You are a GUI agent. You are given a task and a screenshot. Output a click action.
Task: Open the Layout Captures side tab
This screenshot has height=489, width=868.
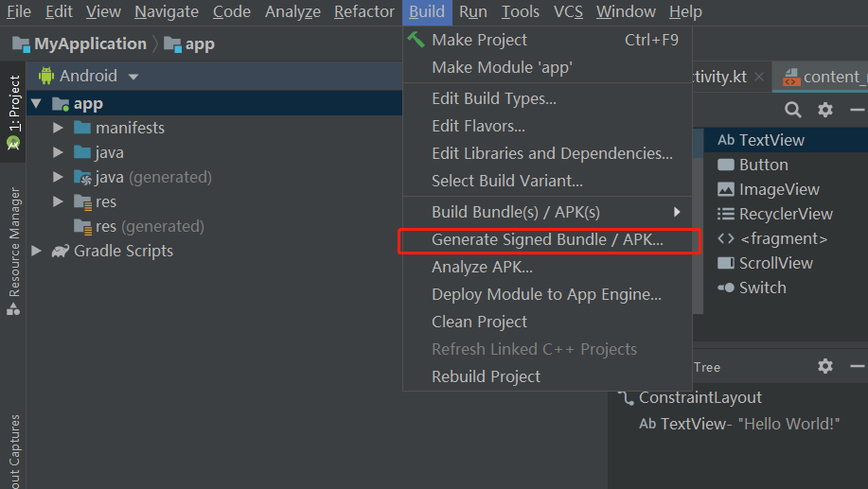coord(13,451)
